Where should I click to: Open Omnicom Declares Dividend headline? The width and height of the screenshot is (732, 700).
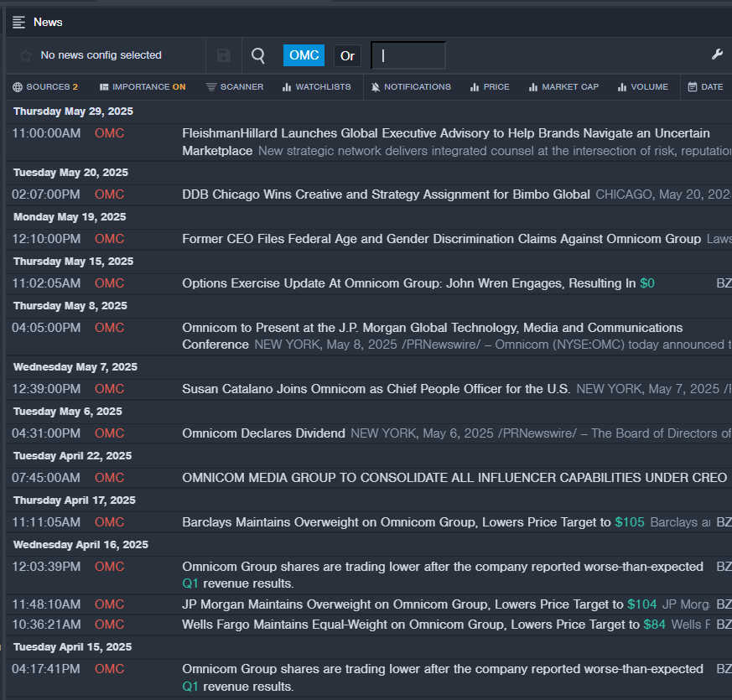click(x=264, y=433)
